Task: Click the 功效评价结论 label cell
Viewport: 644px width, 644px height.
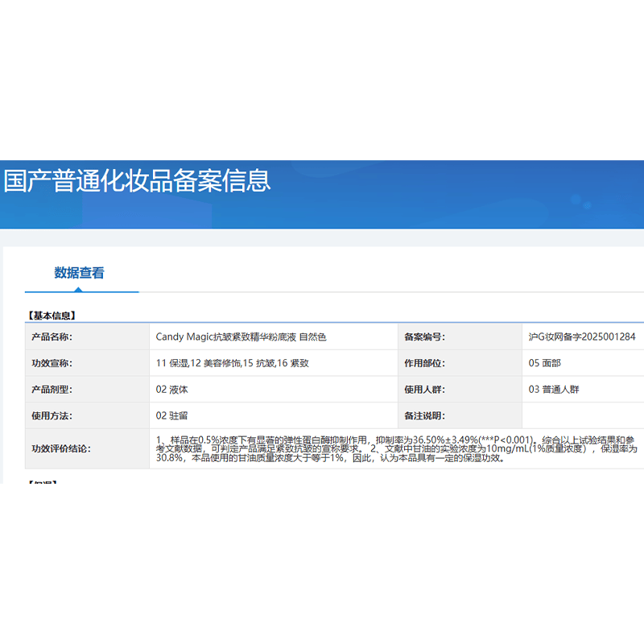Action: (x=87, y=448)
